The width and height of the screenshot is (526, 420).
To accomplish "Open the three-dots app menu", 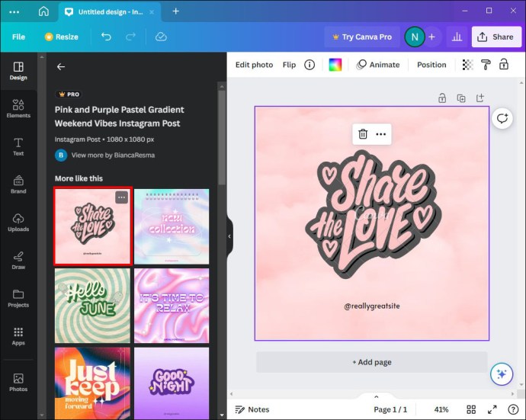I will 14,11.
